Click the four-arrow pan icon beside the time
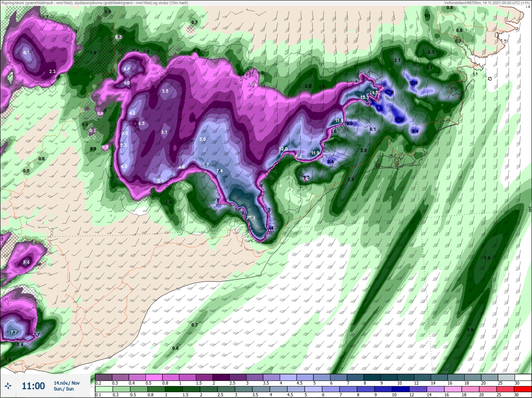This screenshot has height=398, width=532. (7, 386)
